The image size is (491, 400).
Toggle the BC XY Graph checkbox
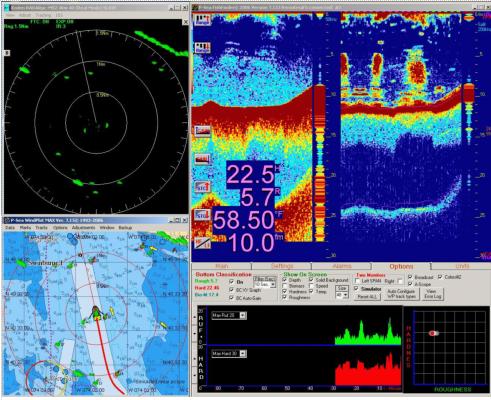232,290
